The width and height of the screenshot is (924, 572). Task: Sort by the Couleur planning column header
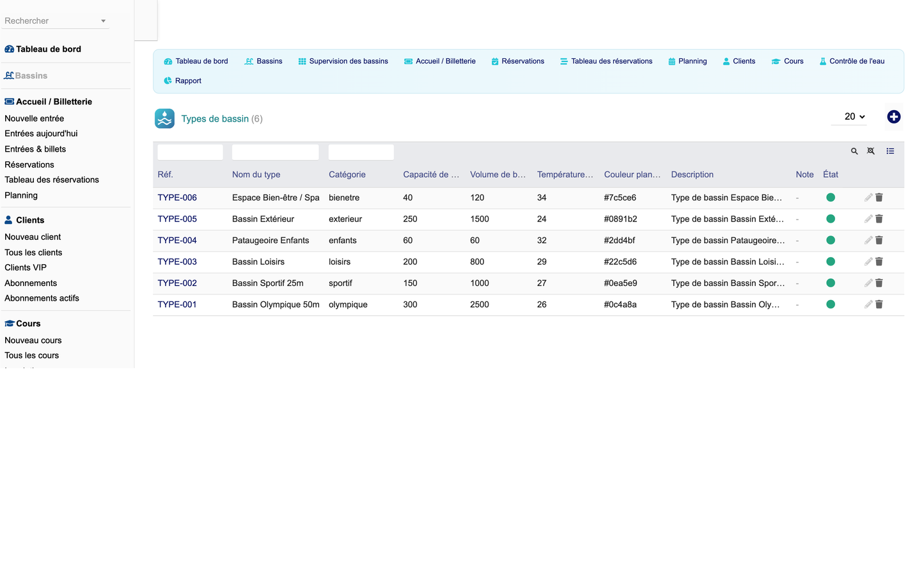click(632, 175)
